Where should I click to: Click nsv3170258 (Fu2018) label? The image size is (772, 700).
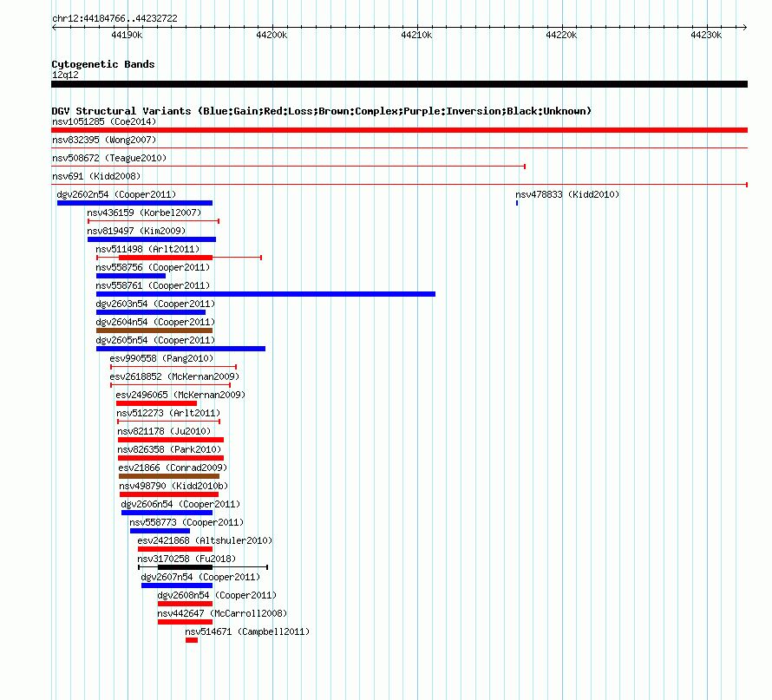point(186,559)
